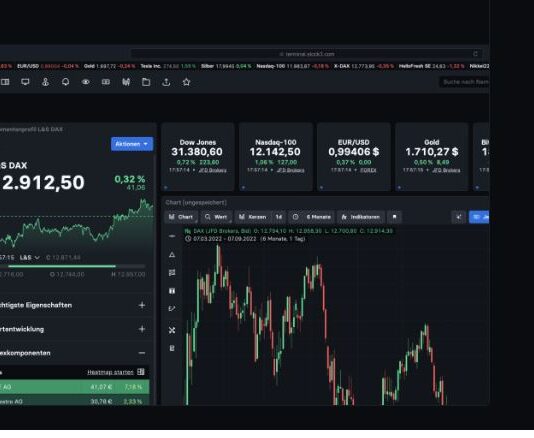The height and width of the screenshot is (438, 534).
Task: Toggle the watchlist eye icon in the top toolbar
Action: pyautogui.click(x=85, y=82)
